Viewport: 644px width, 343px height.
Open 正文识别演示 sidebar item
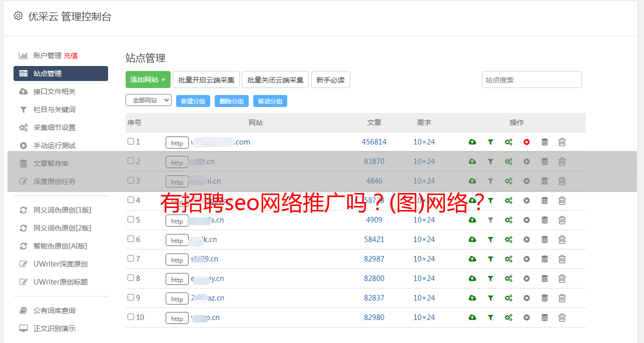(x=55, y=328)
